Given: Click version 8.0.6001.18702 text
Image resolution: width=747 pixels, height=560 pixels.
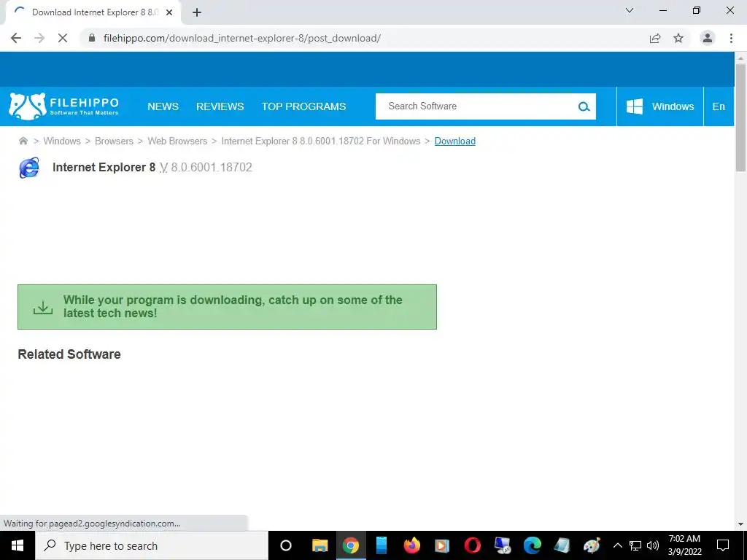Looking at the screenshot, I should click(212, 167).
